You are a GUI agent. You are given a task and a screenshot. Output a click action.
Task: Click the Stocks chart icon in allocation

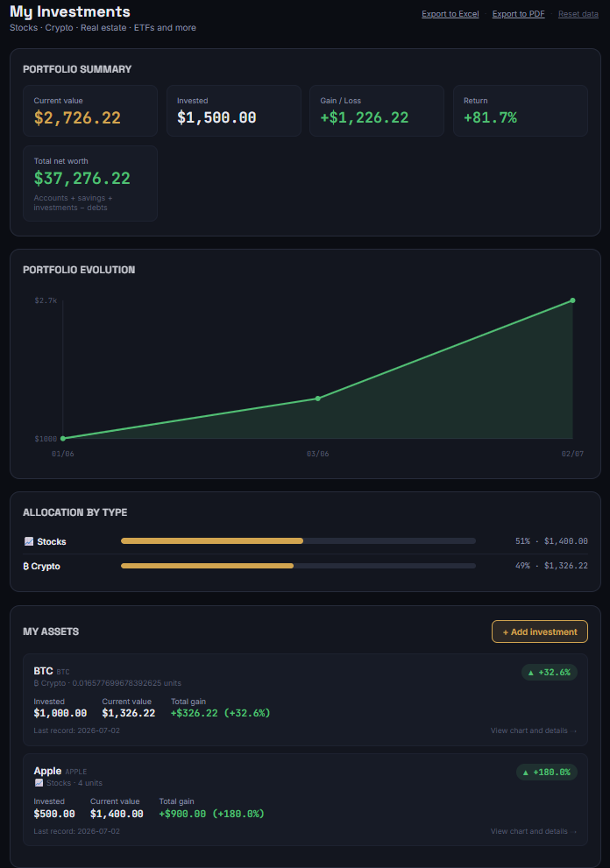(x=29, y=541)
